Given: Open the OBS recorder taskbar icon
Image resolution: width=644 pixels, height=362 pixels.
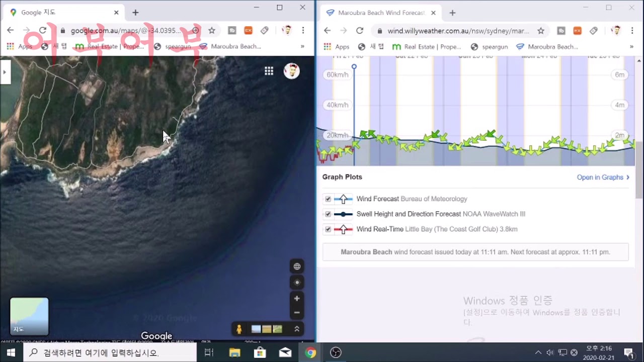Looking at the screenshot, I should pos(336,352).
